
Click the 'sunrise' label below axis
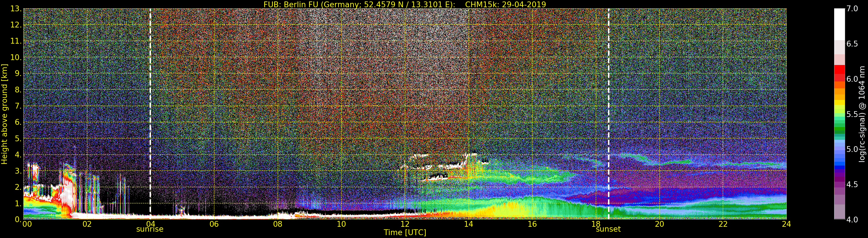[150, 229]
